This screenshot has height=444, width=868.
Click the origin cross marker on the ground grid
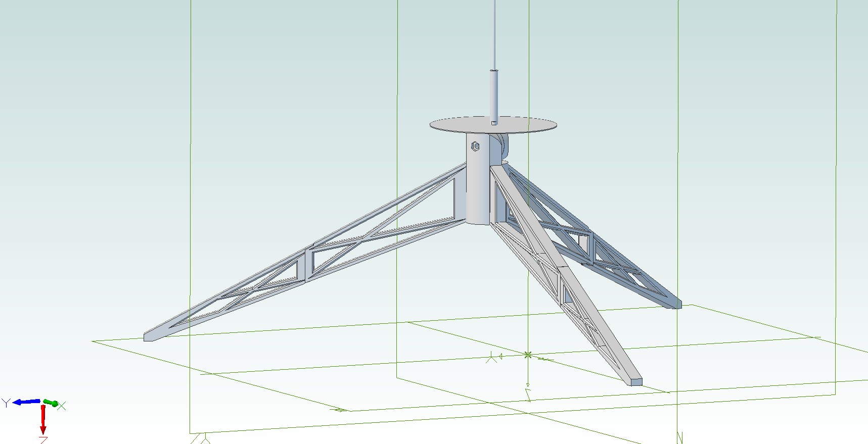(528, 355)
